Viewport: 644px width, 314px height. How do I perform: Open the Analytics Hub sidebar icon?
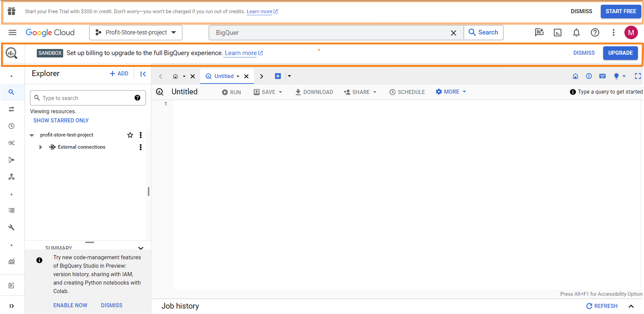[11, 143]
